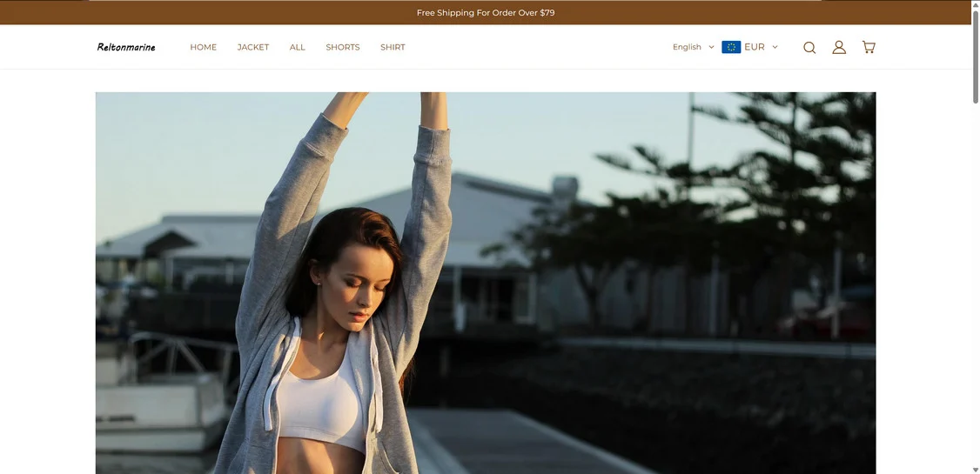This screenshot has height=474, width=980.
Task: Open the shopping cart icon
Action: 868,47
